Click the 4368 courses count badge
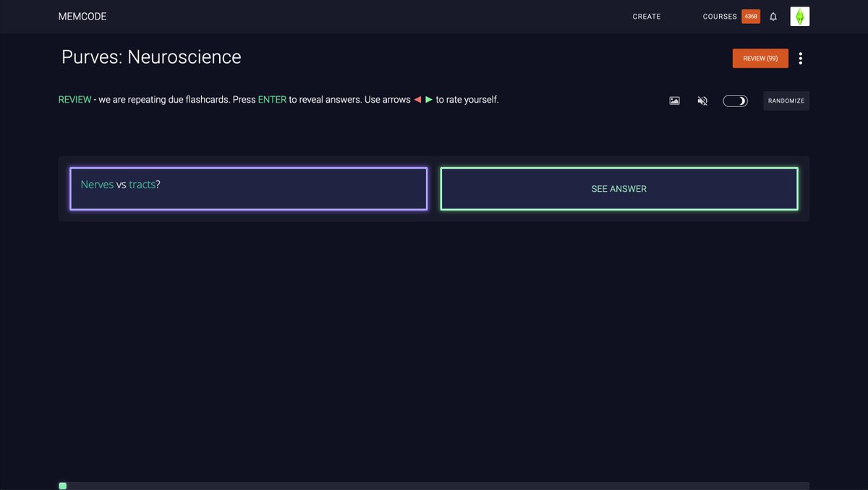The image size is (868, 490). click(751, 17)
